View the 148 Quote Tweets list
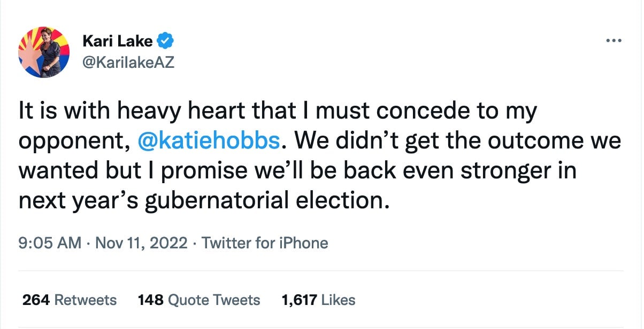The width and height of the screenshot is (644, 329). click(x=199, y=300)
